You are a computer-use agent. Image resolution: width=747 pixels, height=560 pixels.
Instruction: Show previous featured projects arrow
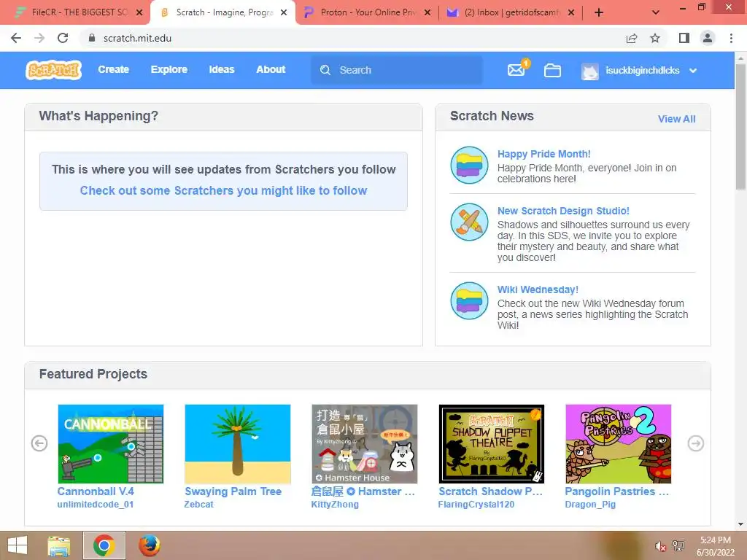click(x=39, y=443)
